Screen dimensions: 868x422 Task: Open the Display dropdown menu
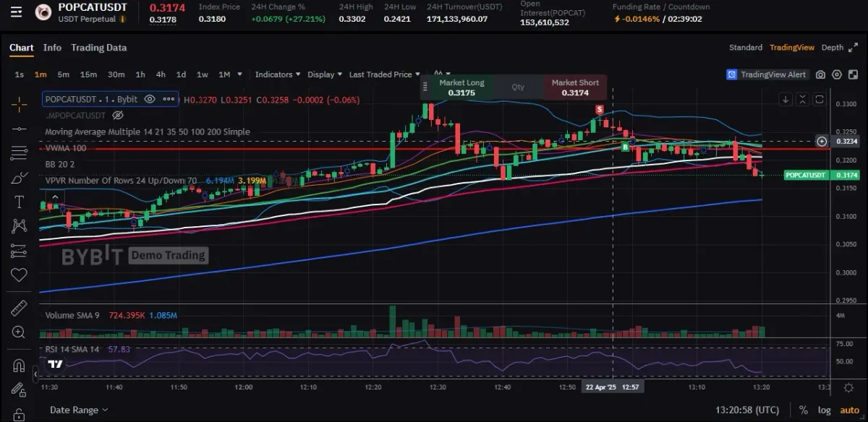click(325, 74)
